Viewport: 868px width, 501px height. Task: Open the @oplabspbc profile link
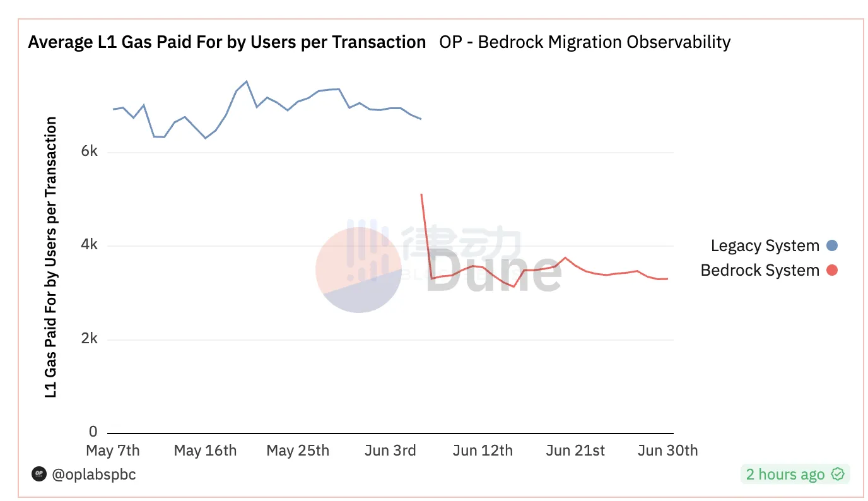(94, 474)
